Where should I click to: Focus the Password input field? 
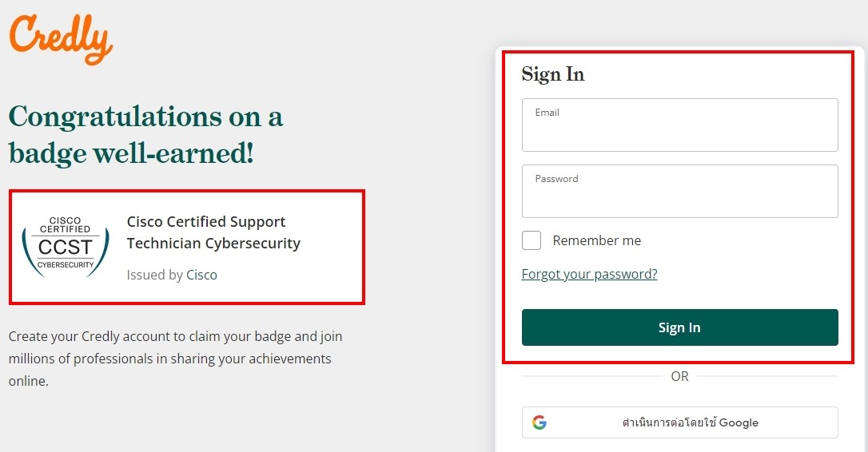(x=680, y=192)
